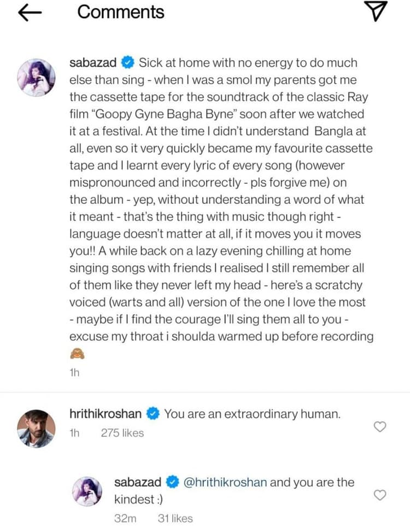Tap the Comments header title
Screen dimensions: 410x532
click(x=121, y=13)
